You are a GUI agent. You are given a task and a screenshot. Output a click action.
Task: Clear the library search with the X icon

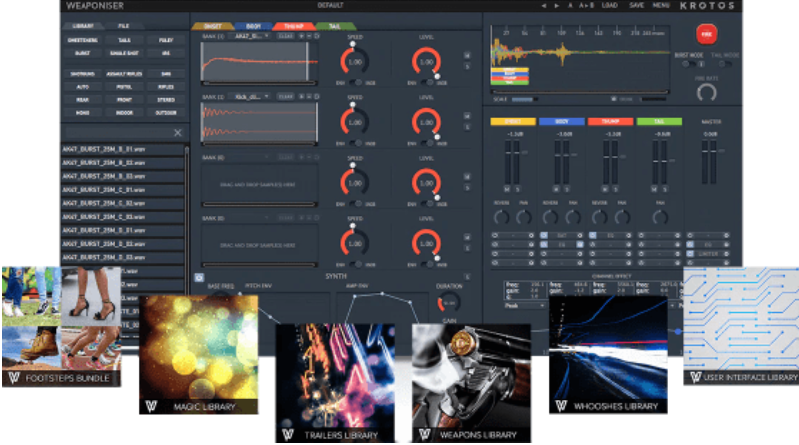177,132
